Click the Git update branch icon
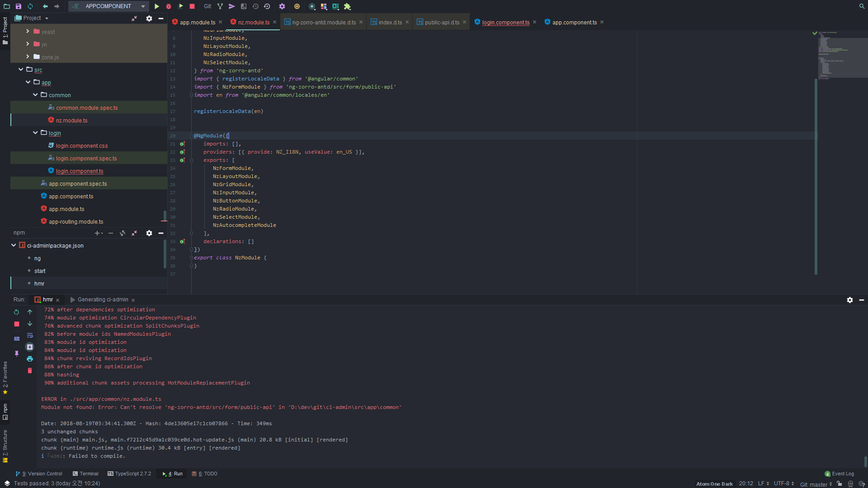Viewport: 868px width, 488px height. tap(220, 6)
